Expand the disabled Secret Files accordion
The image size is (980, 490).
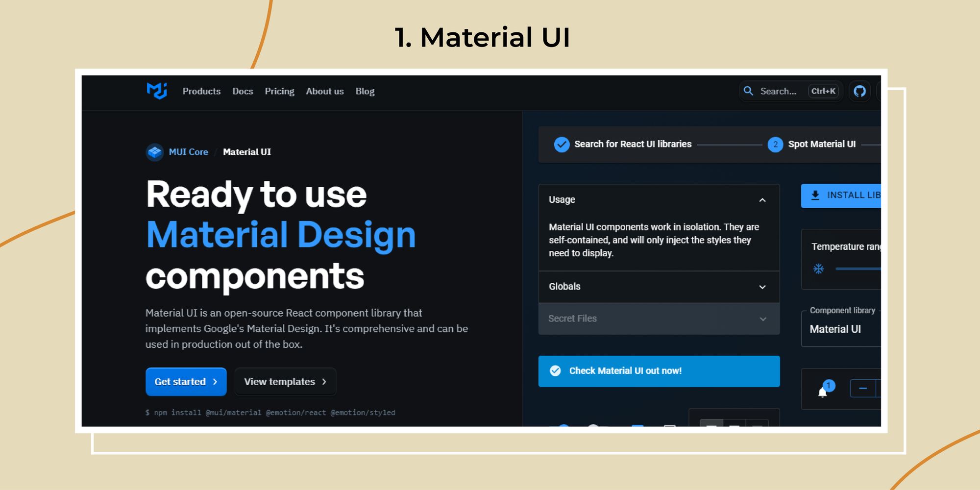point(659,318)
